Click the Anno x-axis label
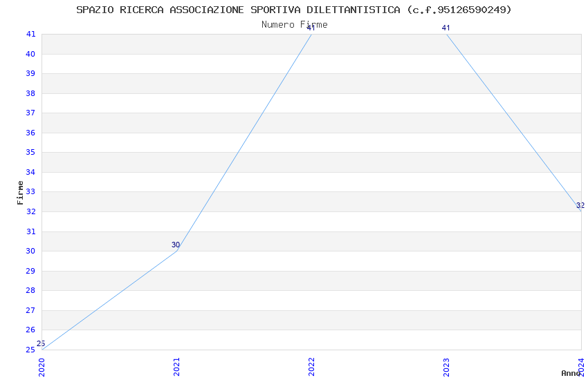Screen dimensions: 588x380 tap(571, 373)
